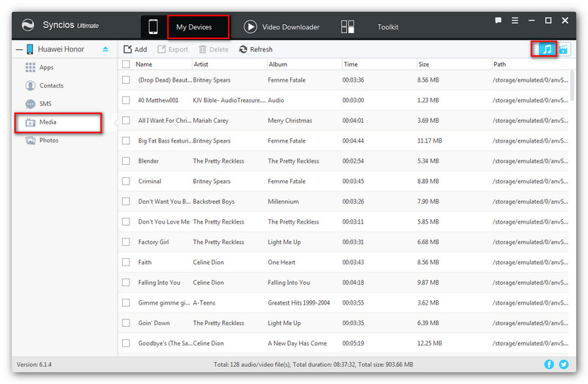Screen dimensions: 588x384
Task: Click the Backstreet Boys artist cell
Action: 214,202
